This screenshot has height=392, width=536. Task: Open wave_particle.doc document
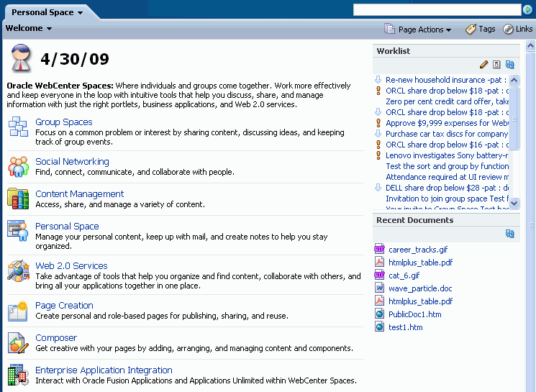[x=420, y=288]
